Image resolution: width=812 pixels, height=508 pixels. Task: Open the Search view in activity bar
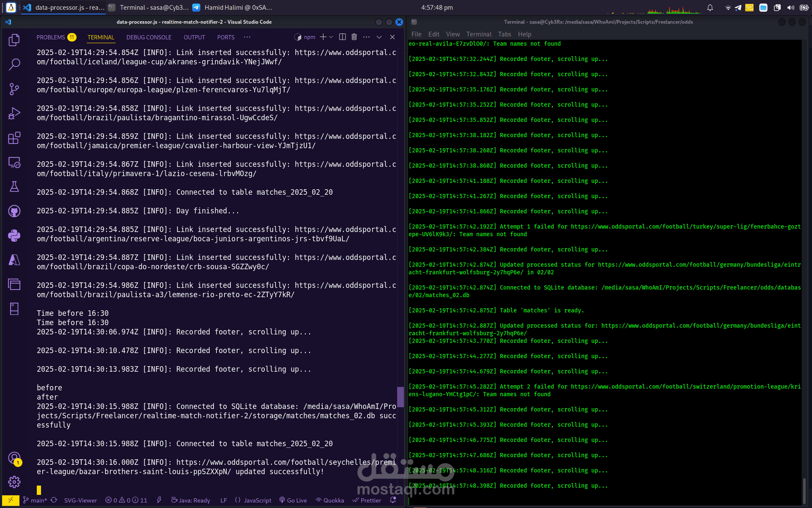(x=14, y=64)
